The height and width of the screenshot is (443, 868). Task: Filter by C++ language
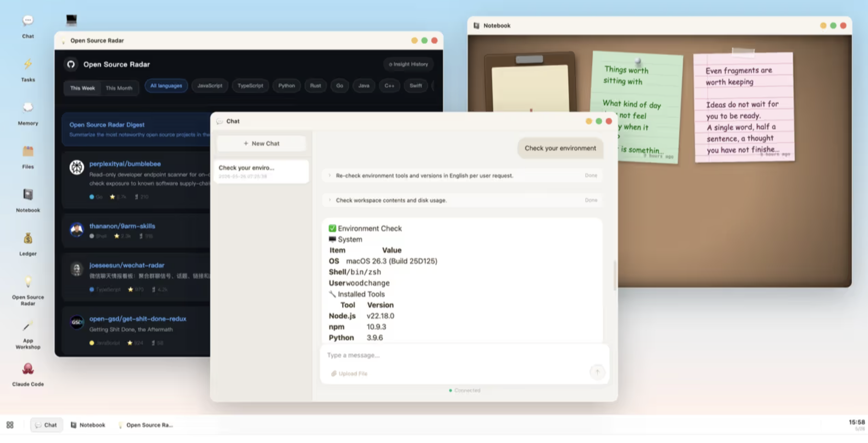click(389, 86)
